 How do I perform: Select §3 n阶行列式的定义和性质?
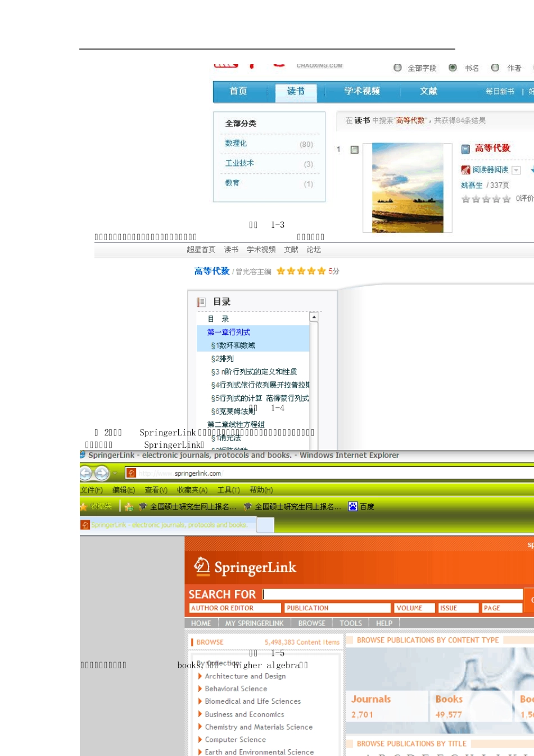[x=254, y=372]
